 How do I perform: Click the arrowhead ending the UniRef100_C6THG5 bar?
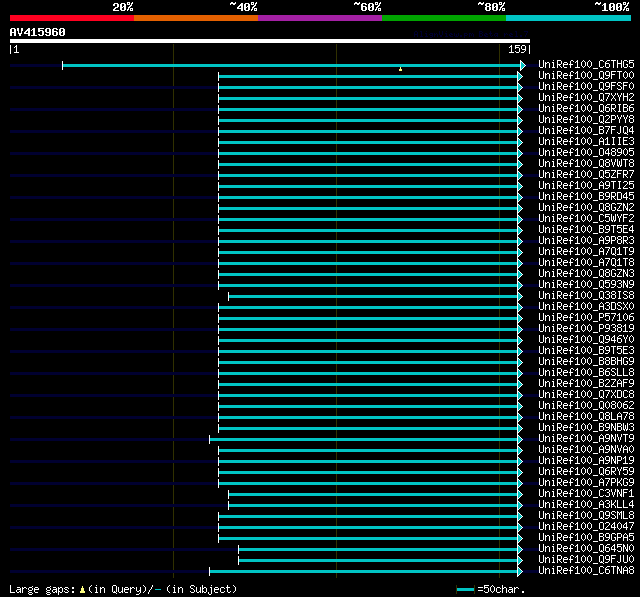(x=523, y=65)
